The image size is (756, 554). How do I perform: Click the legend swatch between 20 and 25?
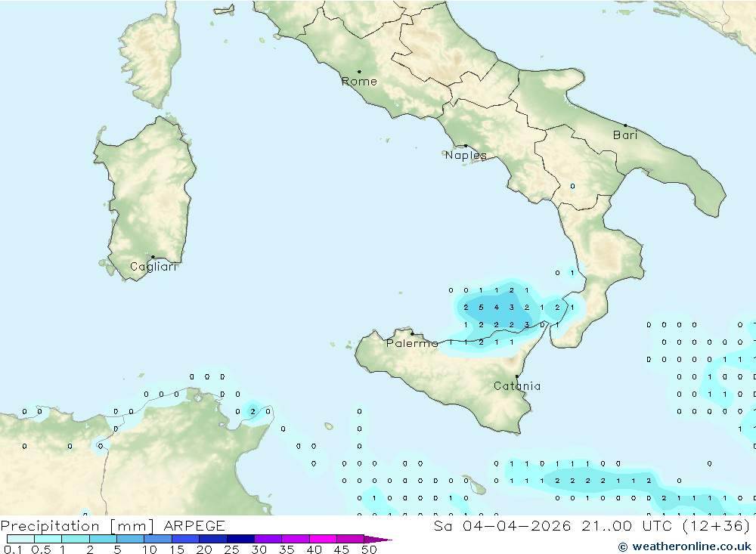(x=213, y=539)
